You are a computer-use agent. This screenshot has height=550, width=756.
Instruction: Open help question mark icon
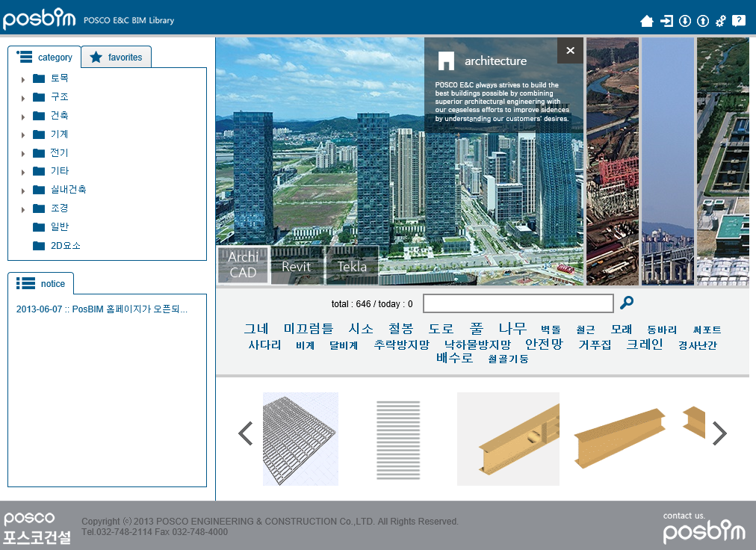click(x=739, y=21)
